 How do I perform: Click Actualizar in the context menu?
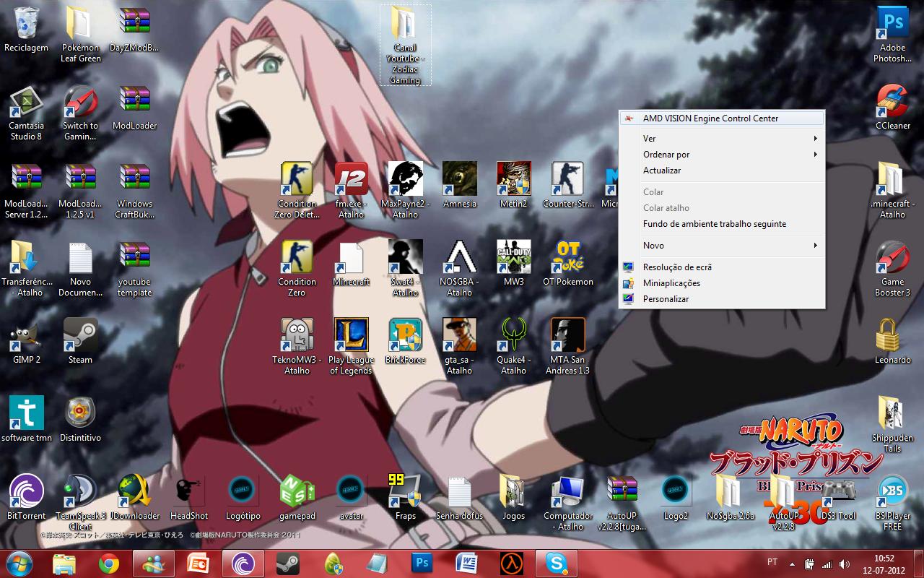pyautogui.click(x=662, y=170)
